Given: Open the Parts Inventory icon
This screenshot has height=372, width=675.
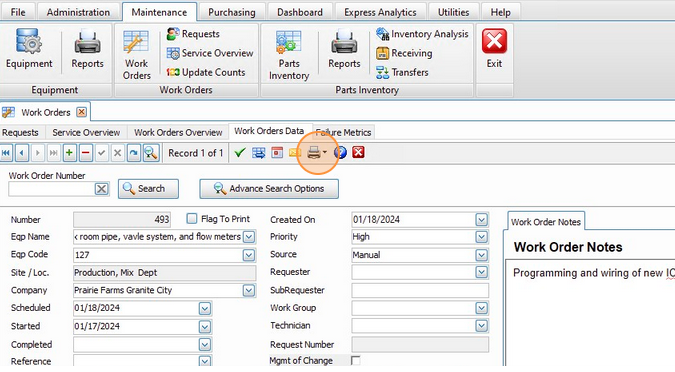Looking at the screenshot, I should click(289, 55).
